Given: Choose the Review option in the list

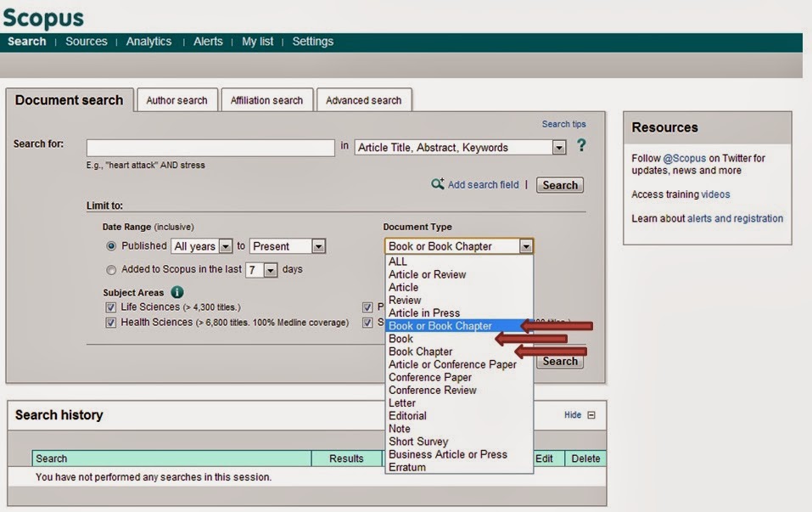Looking at the screenshot, I should pos(459,300).
